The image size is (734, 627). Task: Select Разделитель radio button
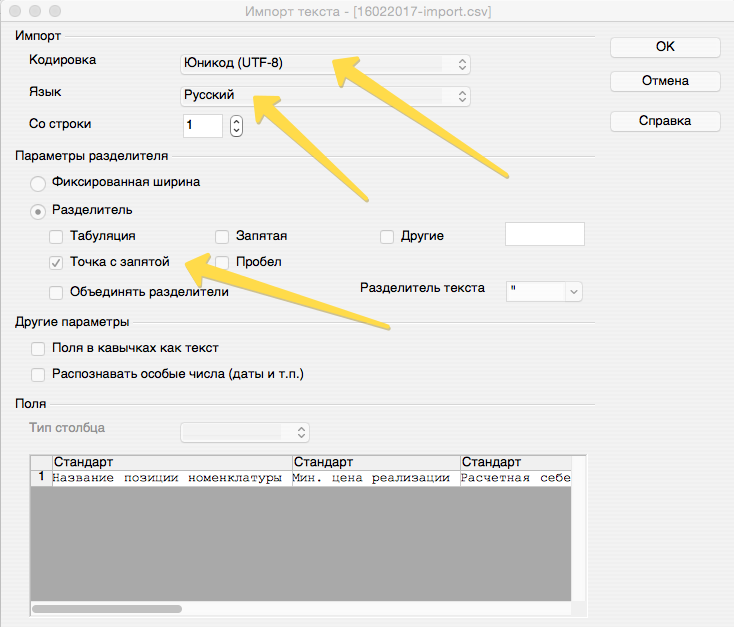38,211
